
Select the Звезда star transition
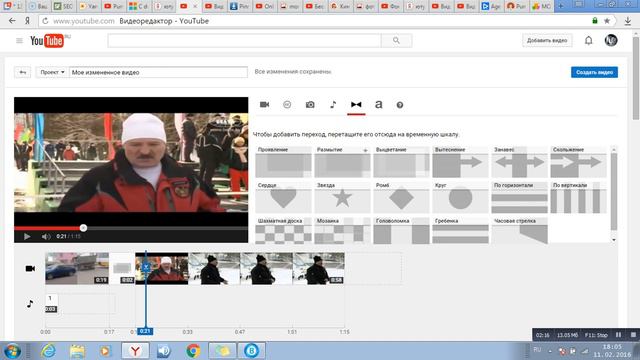click(342, 198)
